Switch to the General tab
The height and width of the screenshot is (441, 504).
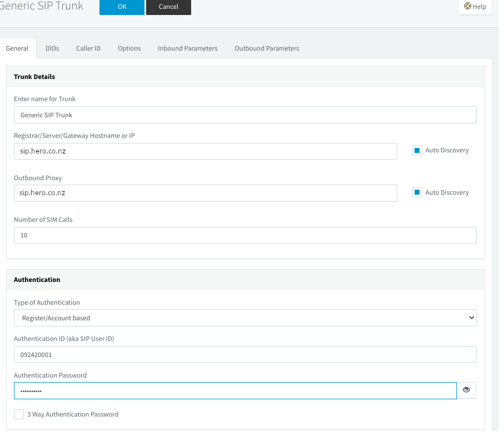point(17,48)
